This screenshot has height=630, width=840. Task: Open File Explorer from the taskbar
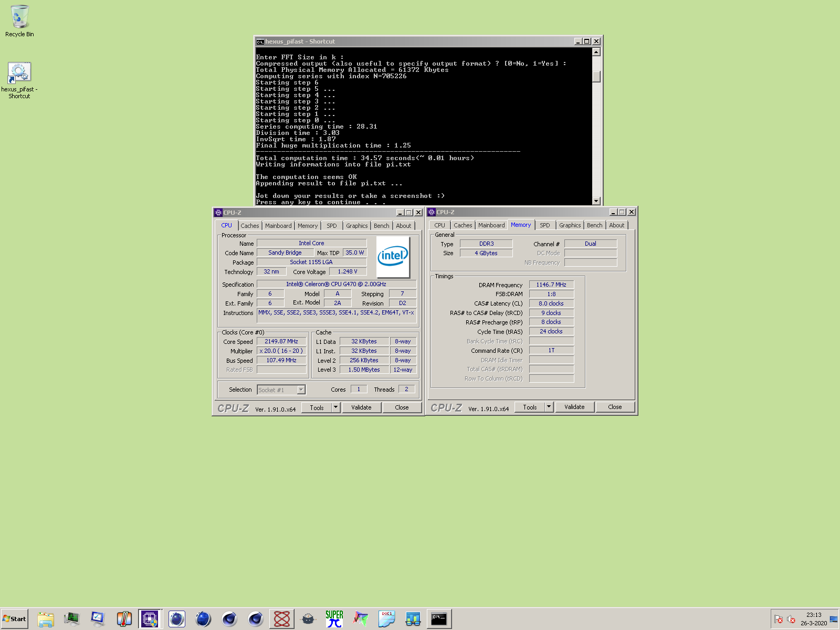46,619
